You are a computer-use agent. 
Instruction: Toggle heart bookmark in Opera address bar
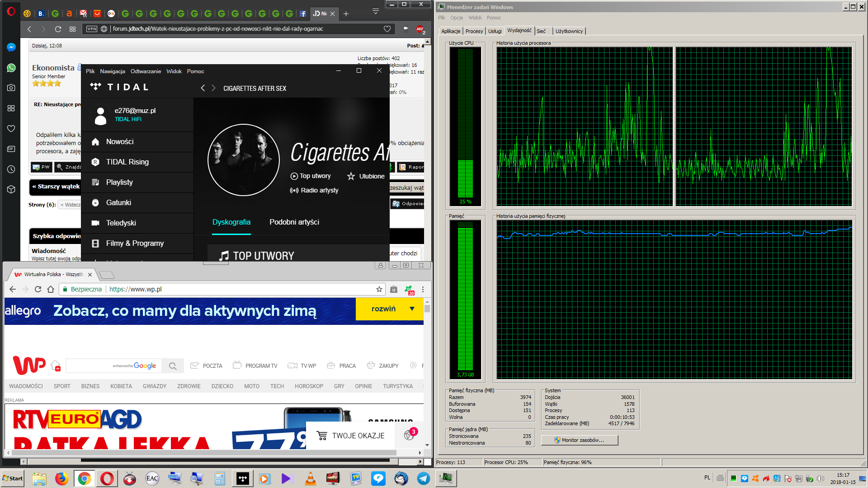pyautogui.click(x=387, y=29)
